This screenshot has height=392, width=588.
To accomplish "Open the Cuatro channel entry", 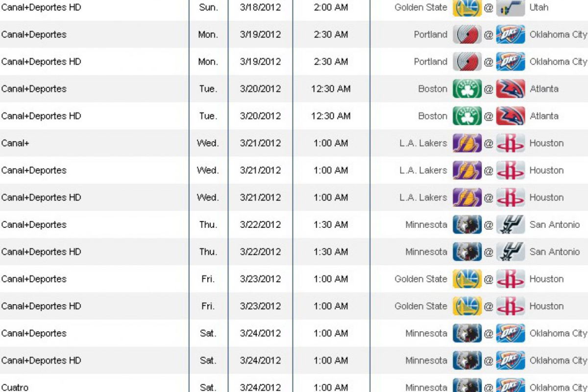I will click(15, 387).
